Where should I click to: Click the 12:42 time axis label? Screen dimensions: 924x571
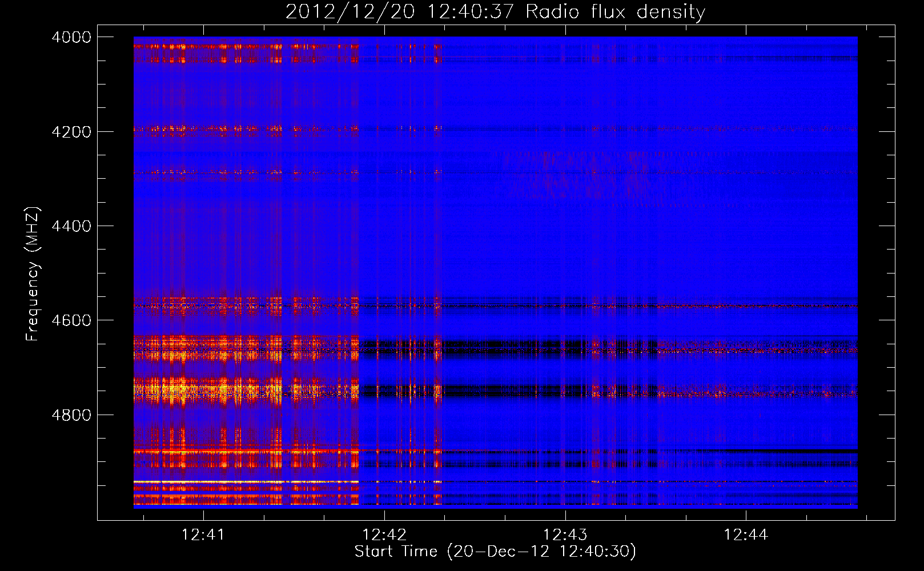(x=384, y=535)
